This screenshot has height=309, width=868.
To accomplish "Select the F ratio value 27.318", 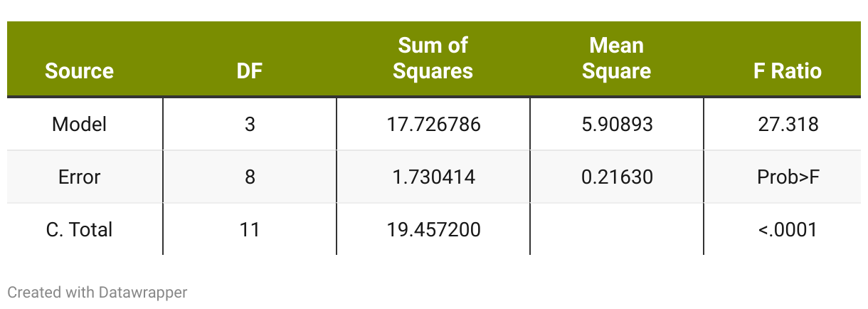I will click(x=788, y=125).
